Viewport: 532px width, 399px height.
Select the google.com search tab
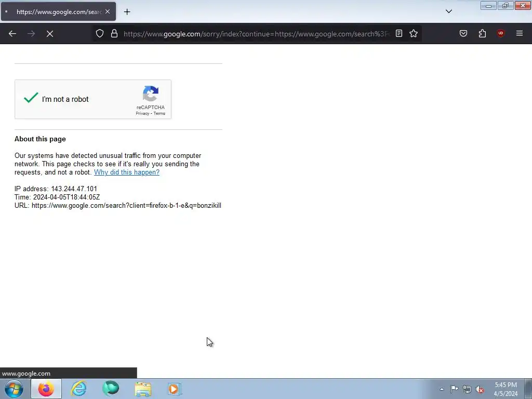coord(58,11)
